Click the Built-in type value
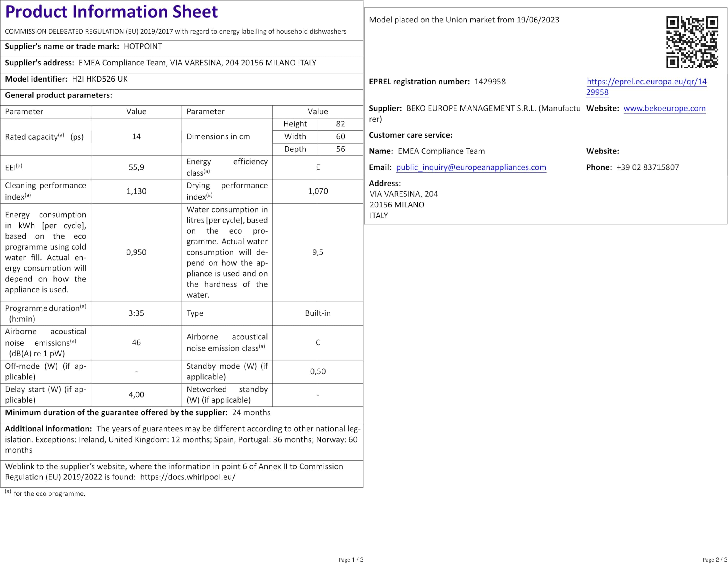 click(318, 313)
